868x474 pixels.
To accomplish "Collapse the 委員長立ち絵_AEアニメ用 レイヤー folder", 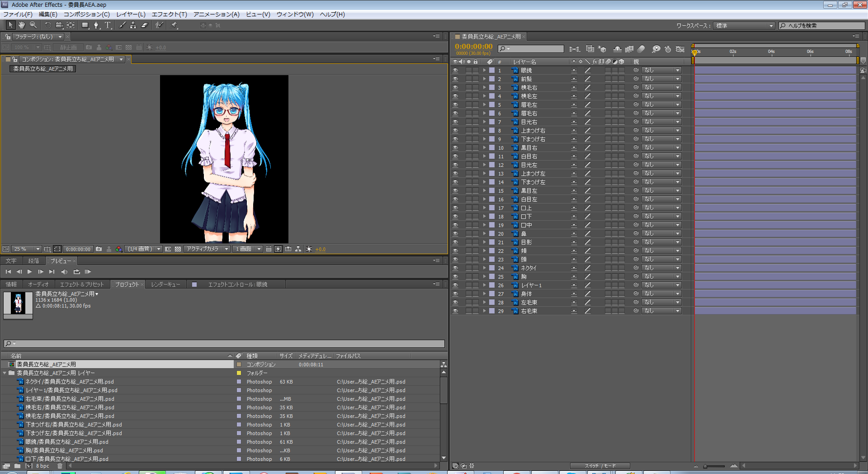I will click(5, 373).
